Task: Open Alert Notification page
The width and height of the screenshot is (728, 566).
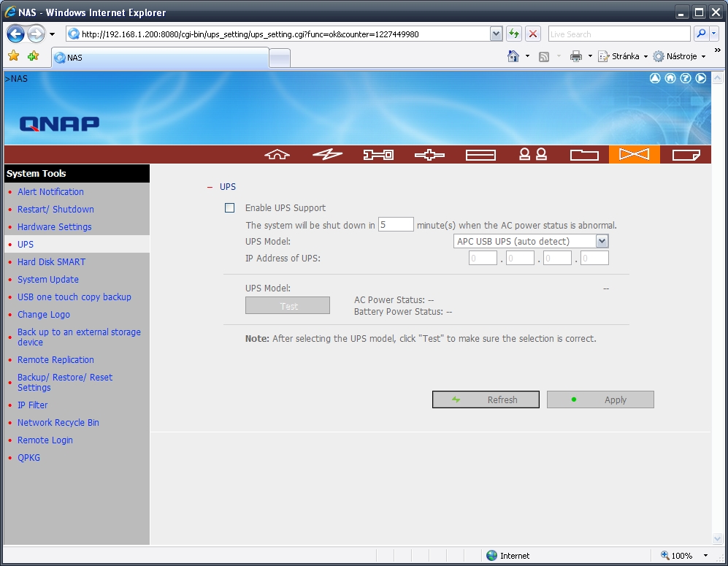Action: point(50,192)
